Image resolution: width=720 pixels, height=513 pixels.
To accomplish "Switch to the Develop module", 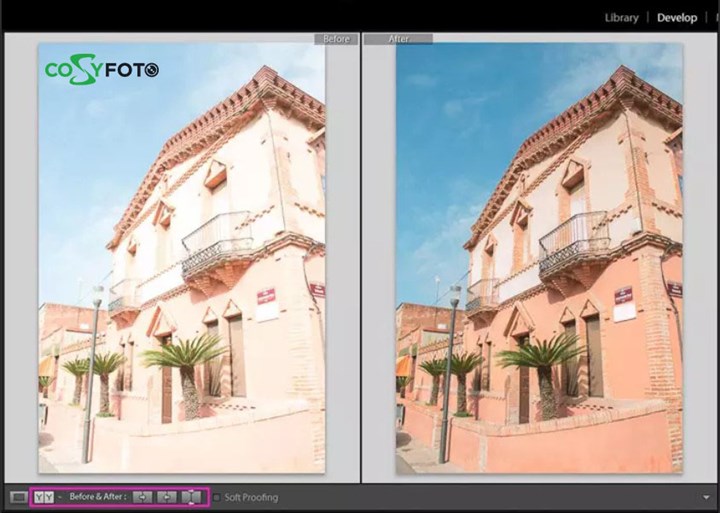I will (677, 17).
